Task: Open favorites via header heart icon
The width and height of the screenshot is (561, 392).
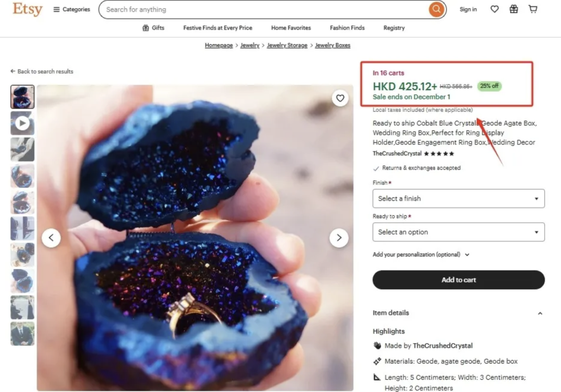Action: click(x=495, y=9)
